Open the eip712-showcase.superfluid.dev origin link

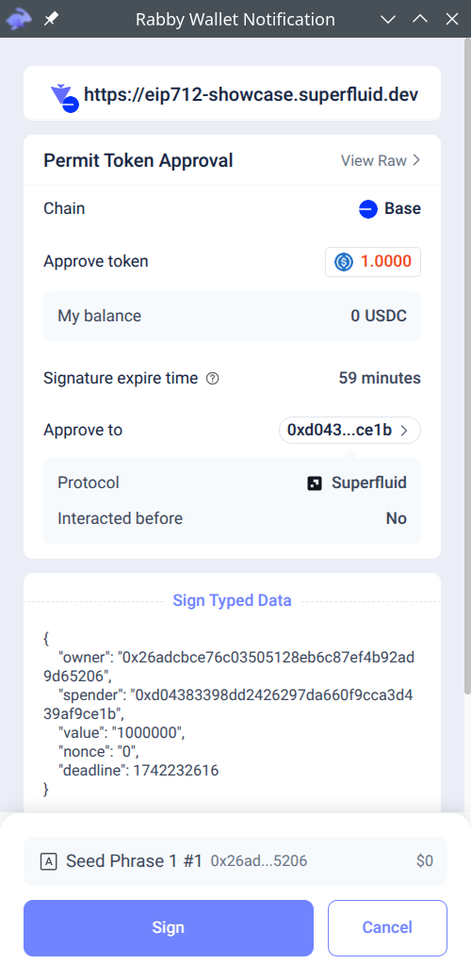(252, 94)
